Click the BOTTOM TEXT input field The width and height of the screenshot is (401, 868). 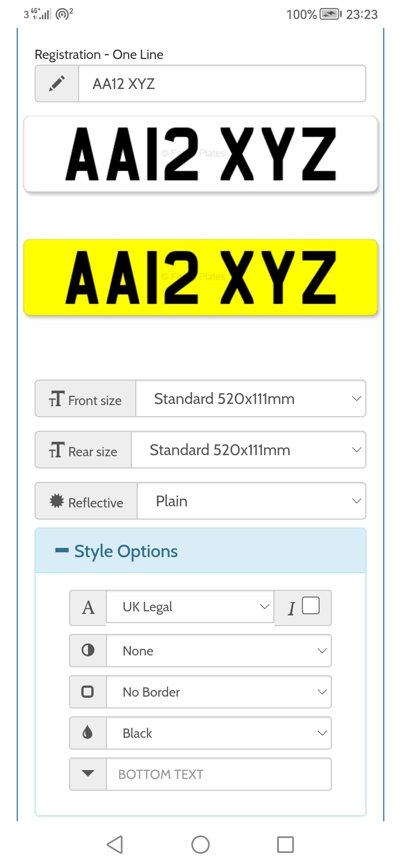(x=219, y=775)
